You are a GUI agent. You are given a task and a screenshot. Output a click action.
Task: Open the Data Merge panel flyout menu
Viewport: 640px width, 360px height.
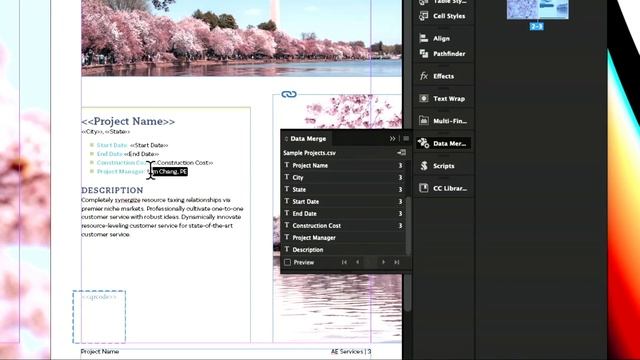(406, 139)
